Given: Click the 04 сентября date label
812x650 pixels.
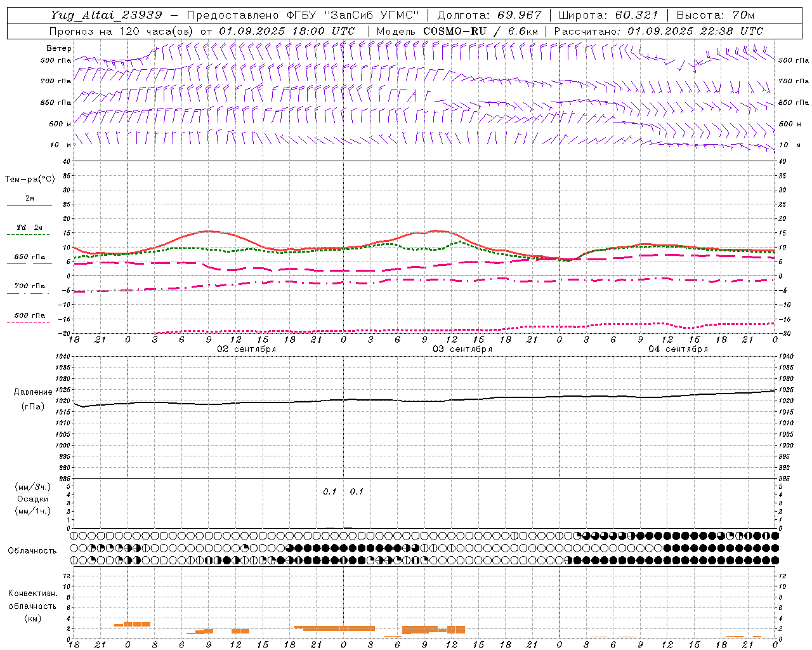Looking at the screenshot, I should click(678, 349).
